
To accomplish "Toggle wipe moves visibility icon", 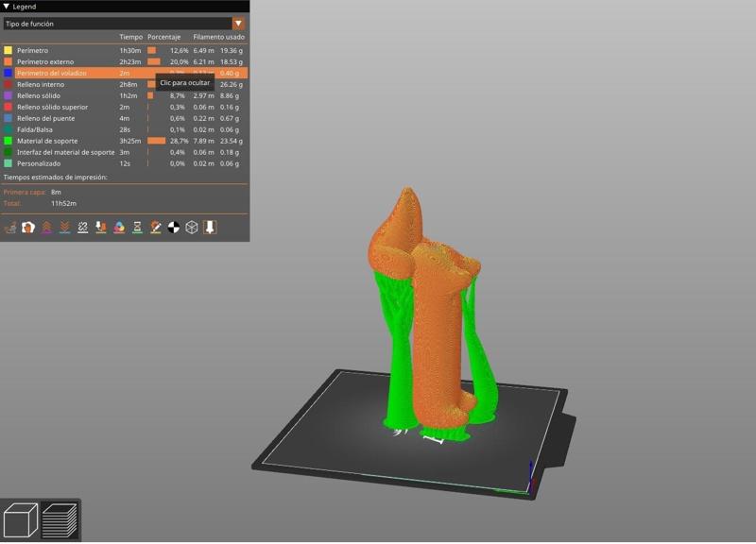I will point(28,227).
